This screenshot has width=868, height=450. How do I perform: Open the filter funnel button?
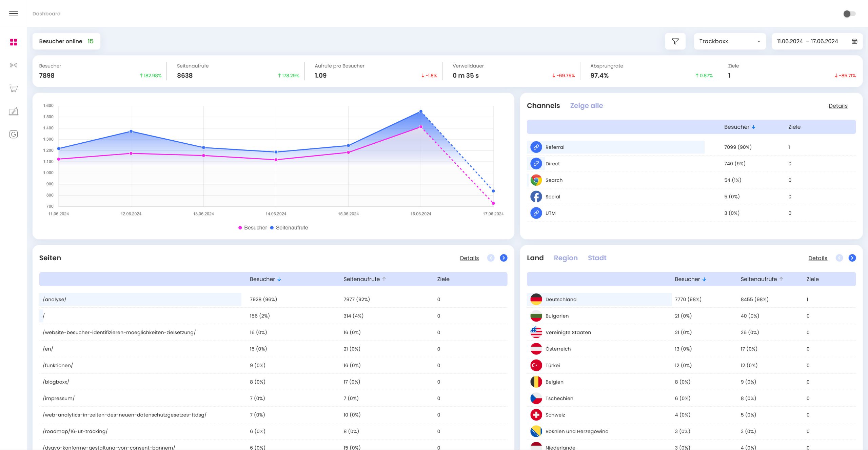675,41
